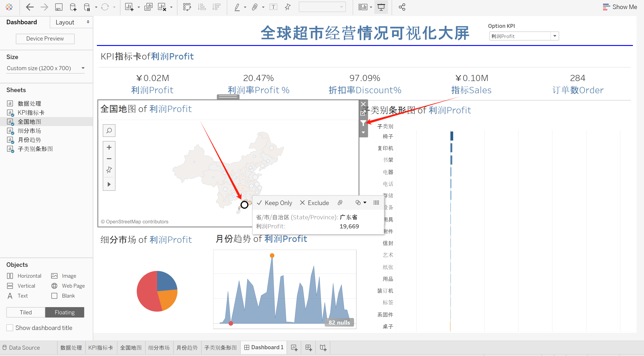Open the 月份趋势 sheet tab
The image size is (644, 356).
[187, 347]
